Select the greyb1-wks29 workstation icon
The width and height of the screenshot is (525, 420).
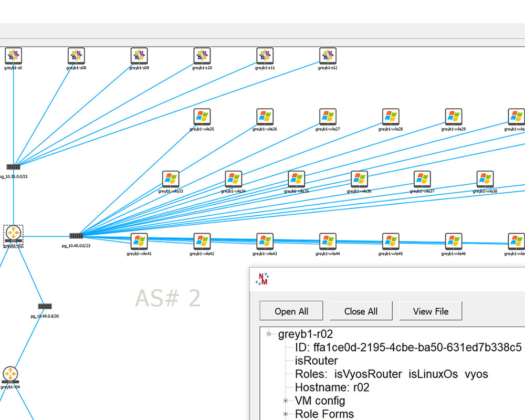pos(453,117)
